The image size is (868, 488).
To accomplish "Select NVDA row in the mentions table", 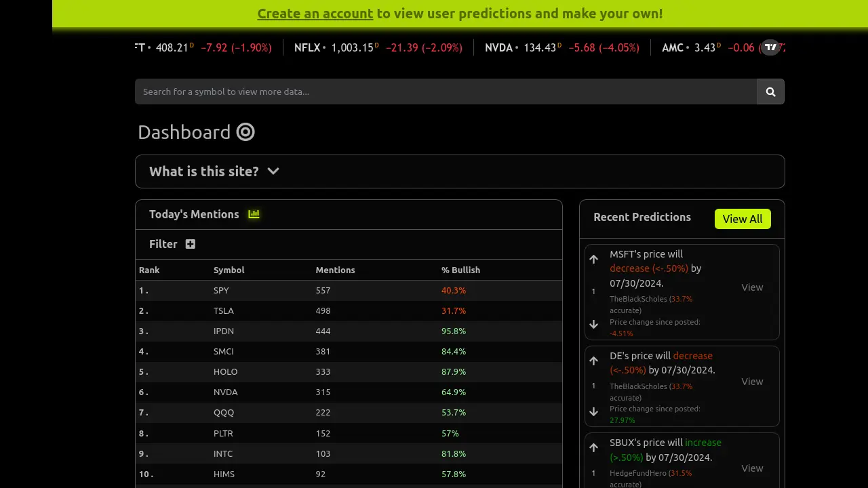I will tap(349, 392).
